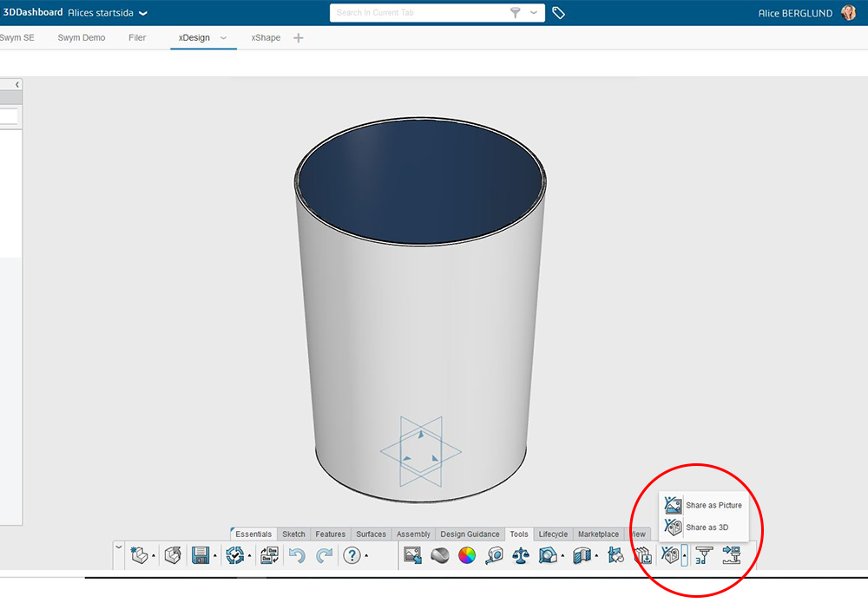Screen dimensions: 868x616
Task: Click the 3D print icon in toolbar
Action: tap(703, 556)
